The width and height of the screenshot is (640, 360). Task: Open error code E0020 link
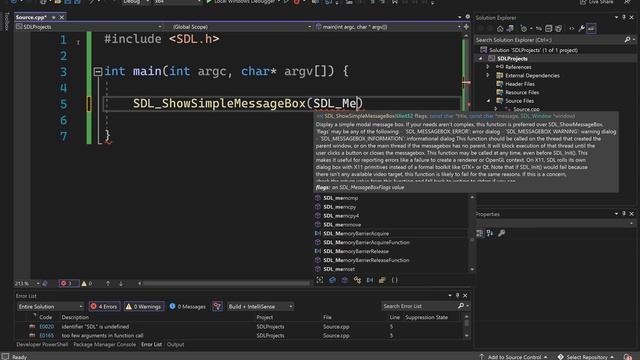coord(47,327)
